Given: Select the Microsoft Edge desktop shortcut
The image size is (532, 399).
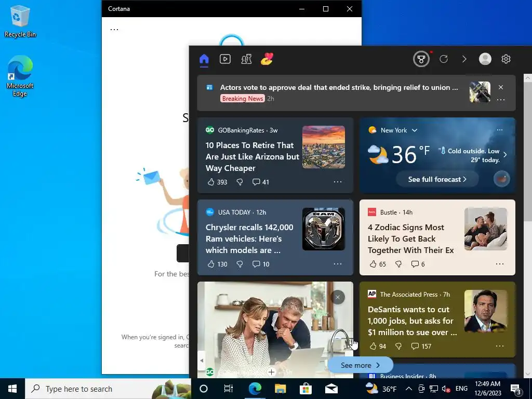Looking at the screenshot, I should 20,76.
